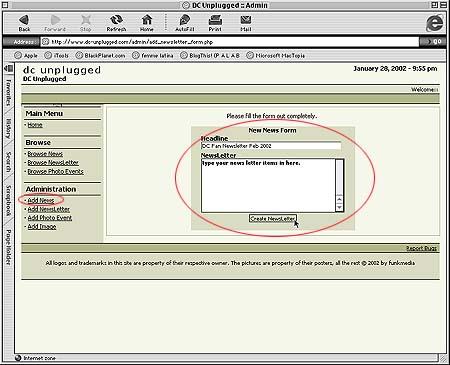
Task: Click the NewsLetter textarea scrollbar down arrow
Action: click(339, 208)
